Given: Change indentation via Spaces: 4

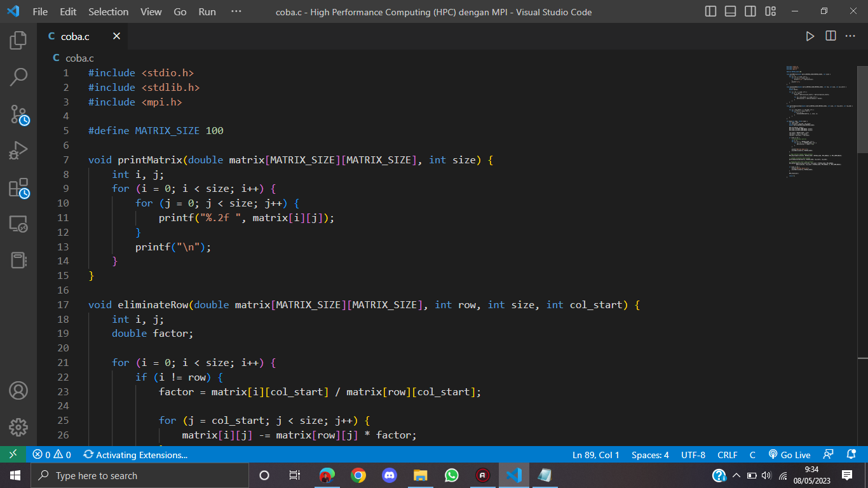Looking at the screenshot, I should click(x=650, y=455).
